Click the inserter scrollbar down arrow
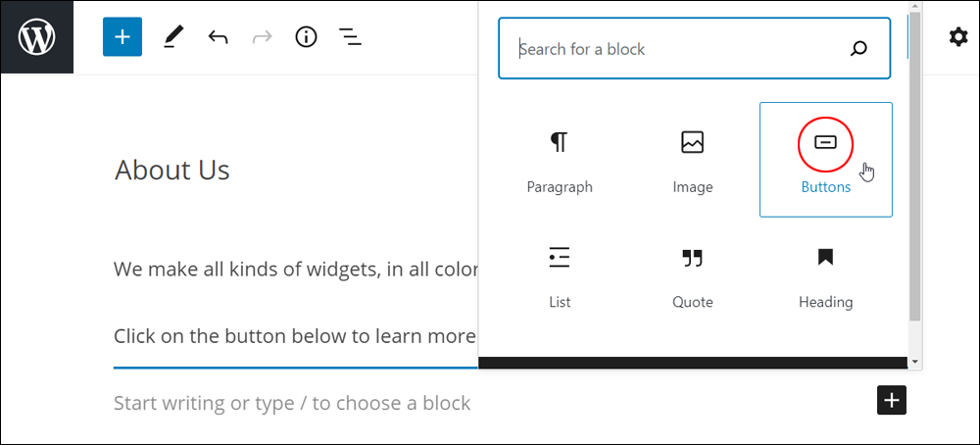The width and height of the screenshot is (980, 445). [915, 362]
